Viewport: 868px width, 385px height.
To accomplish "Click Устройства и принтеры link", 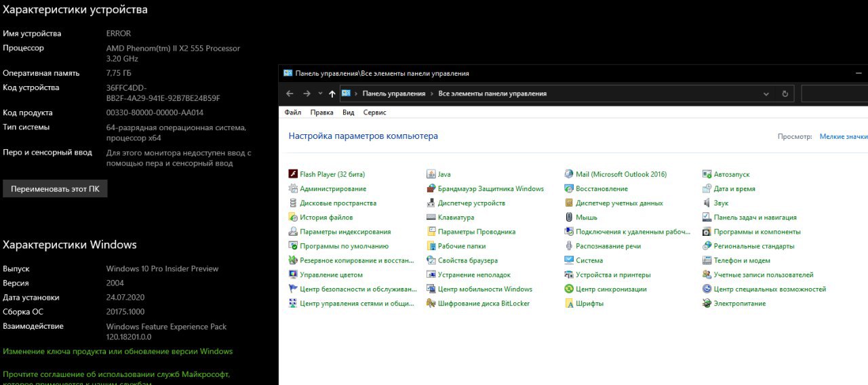I will [613, 275].
